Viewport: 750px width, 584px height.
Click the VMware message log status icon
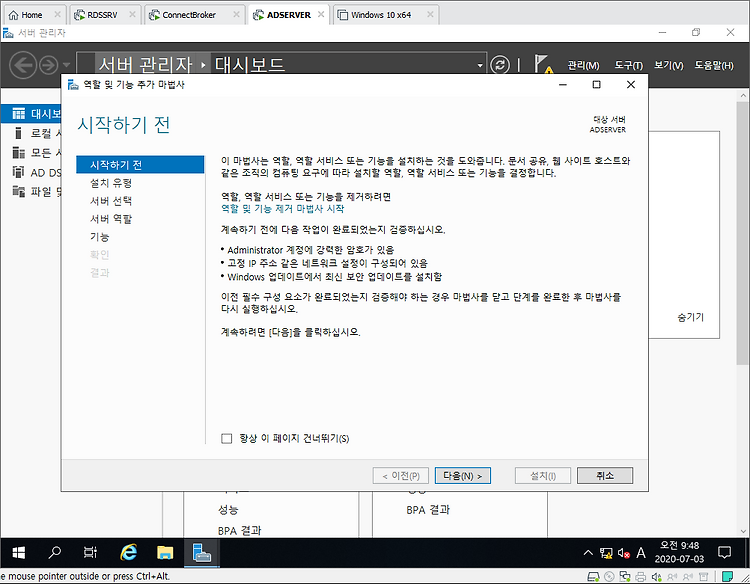[x=728, y=577]
